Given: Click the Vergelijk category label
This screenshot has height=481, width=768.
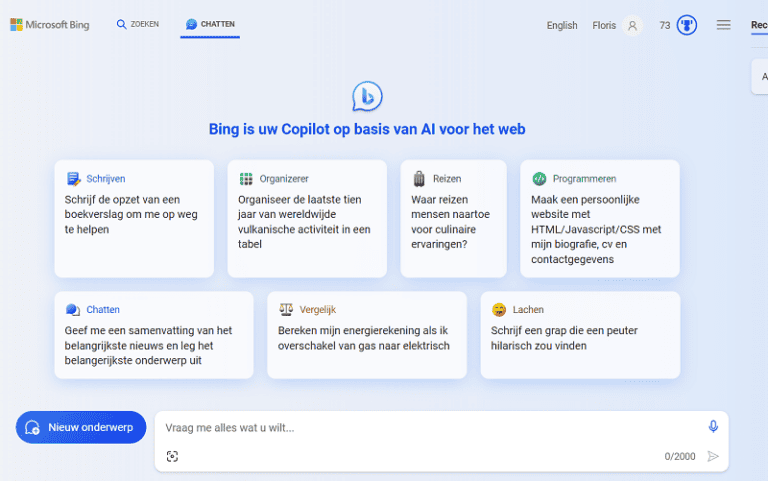Looking at the screenshot, I should 318,310.
